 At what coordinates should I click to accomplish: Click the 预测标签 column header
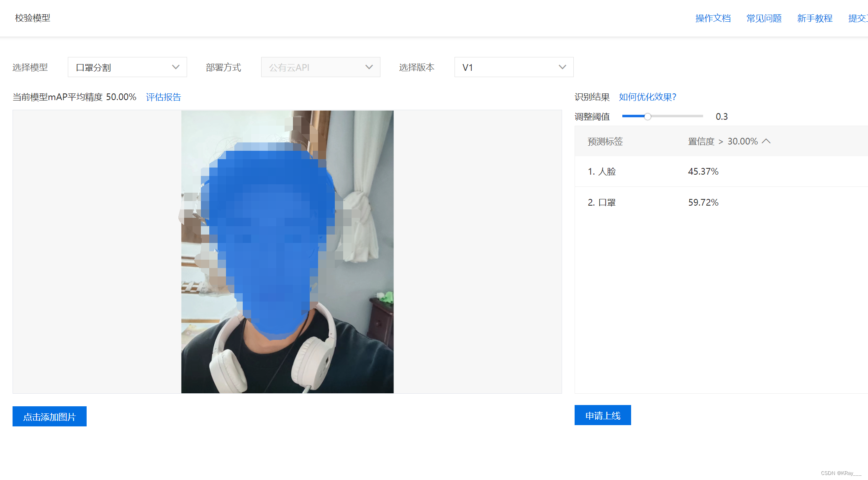tap(605, 141)
